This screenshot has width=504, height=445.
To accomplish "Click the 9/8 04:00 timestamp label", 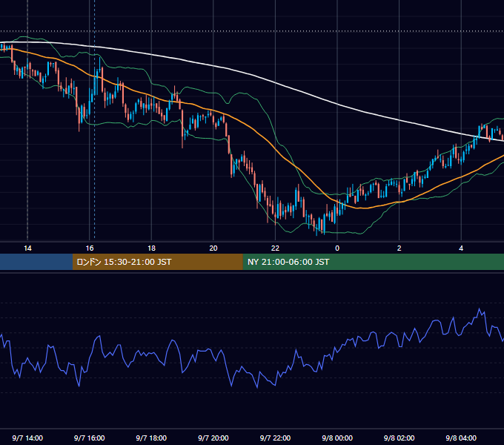I will (x=461, y=438).
